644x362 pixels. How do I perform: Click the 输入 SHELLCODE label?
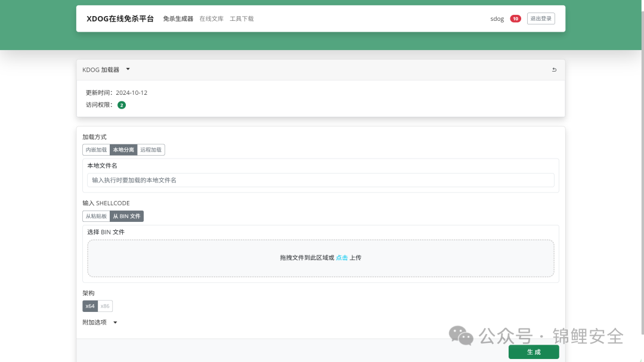[x=106, y=203]
